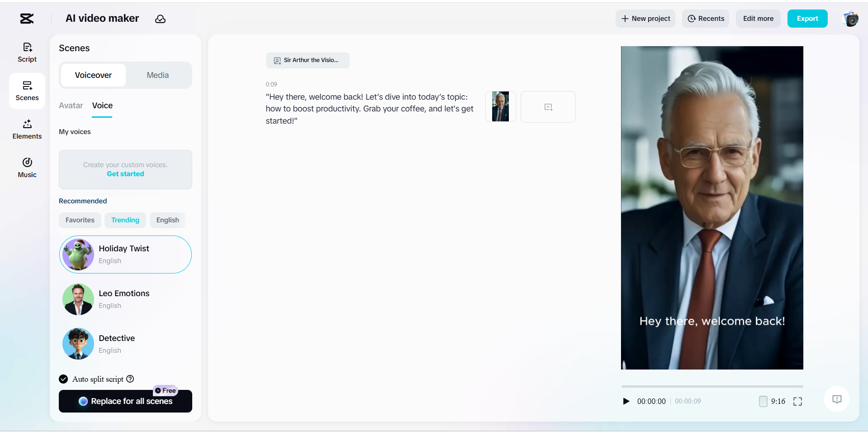
Task: Click Get started for custom voices
Action: tap(125, 174)
